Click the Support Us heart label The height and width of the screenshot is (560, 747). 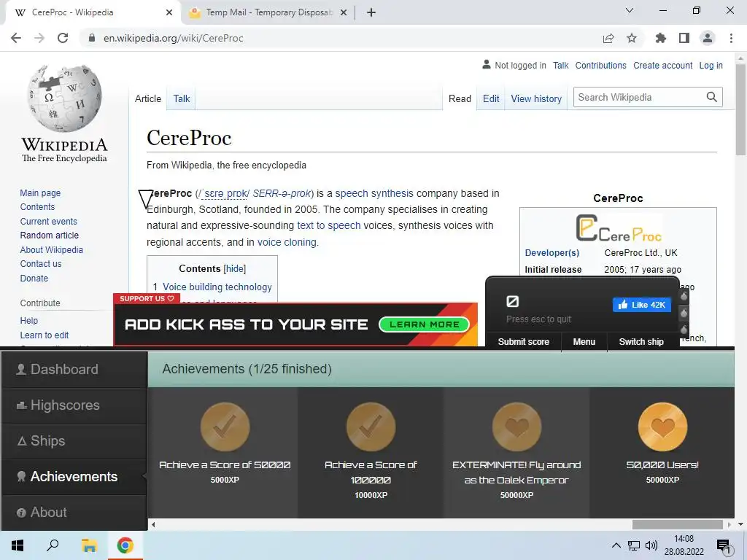point(147,298)
